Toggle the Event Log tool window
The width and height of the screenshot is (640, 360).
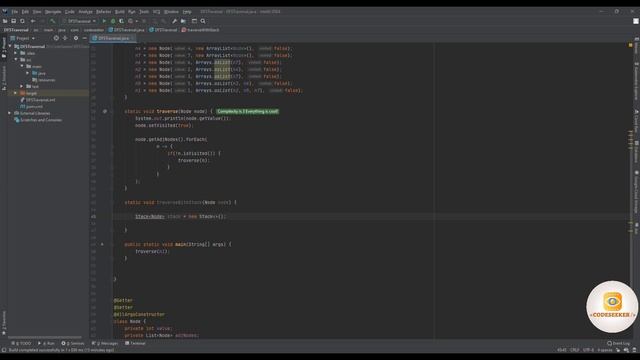coord(618,343)
